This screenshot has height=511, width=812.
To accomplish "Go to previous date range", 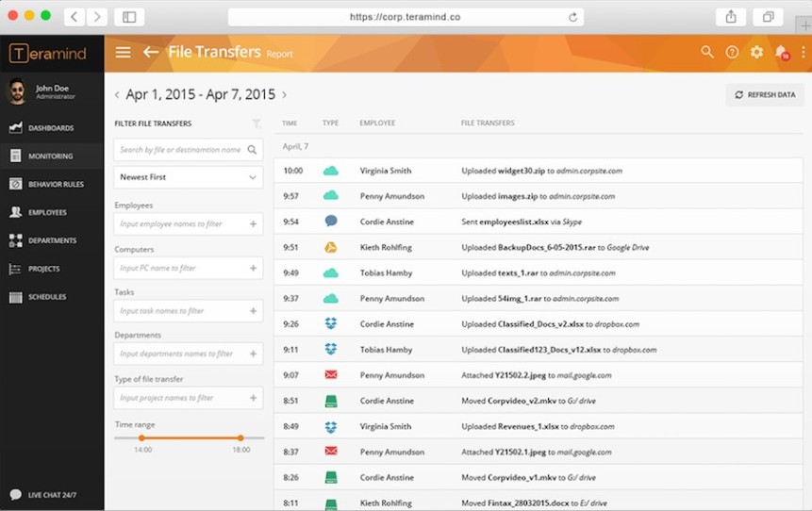I will click(117, 94).
